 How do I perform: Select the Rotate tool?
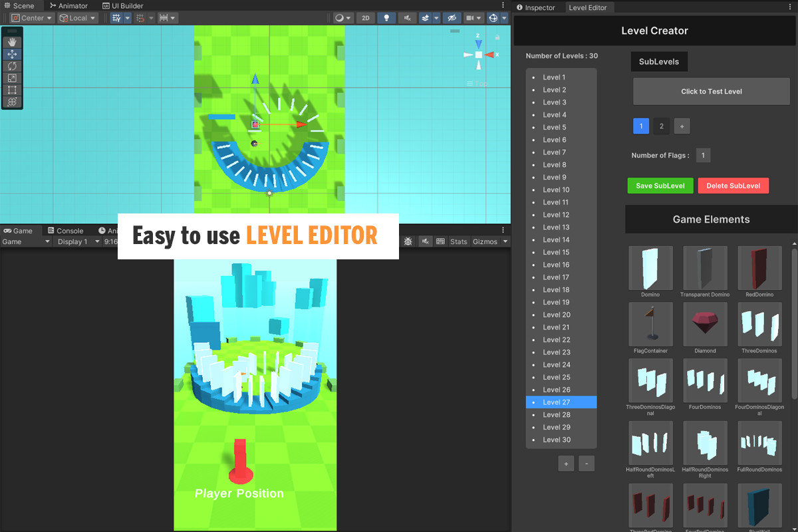(x=12, y=66)
